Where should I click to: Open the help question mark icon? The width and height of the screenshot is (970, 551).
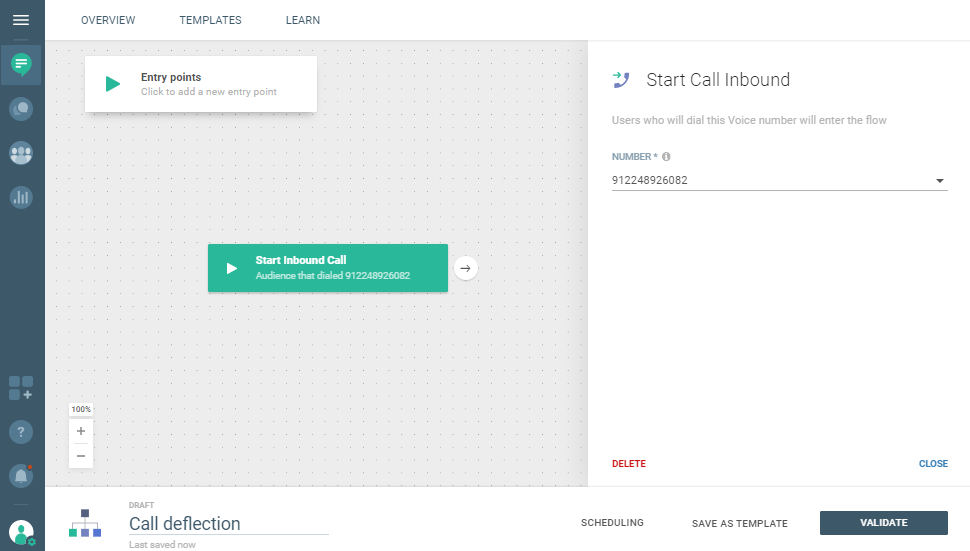[x=21, y=432]
